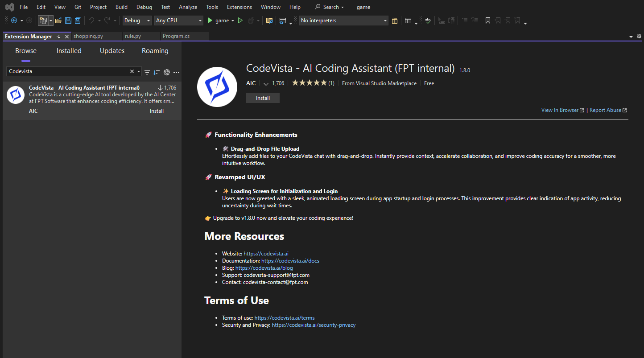Pin the Extension Manager tab

59,37
